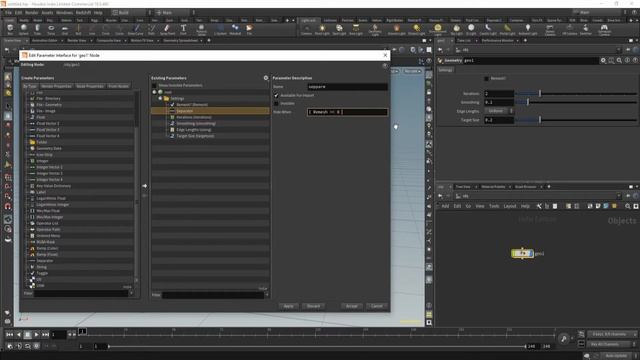
Task: Play the timeline forward
Action: 37,334
